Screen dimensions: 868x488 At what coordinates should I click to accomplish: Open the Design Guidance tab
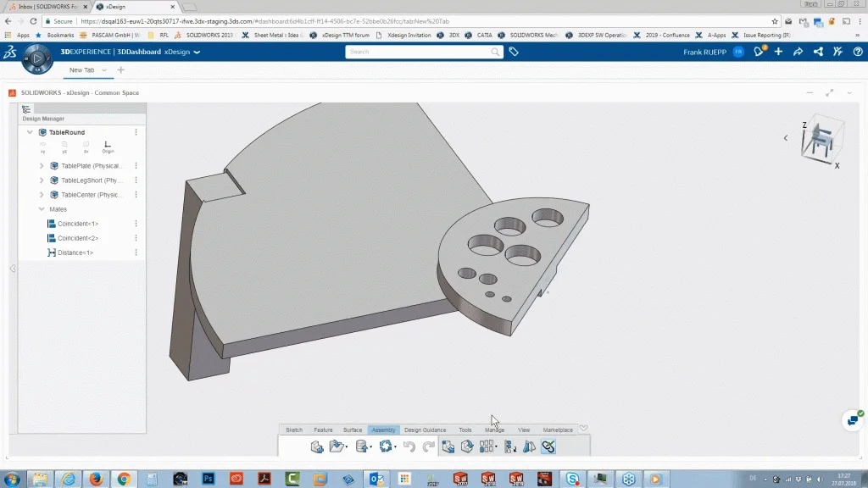tap(426, 430)
